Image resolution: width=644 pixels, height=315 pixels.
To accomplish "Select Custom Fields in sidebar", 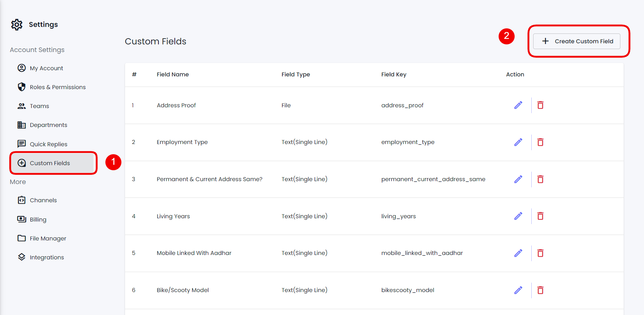I will point(50,163).
